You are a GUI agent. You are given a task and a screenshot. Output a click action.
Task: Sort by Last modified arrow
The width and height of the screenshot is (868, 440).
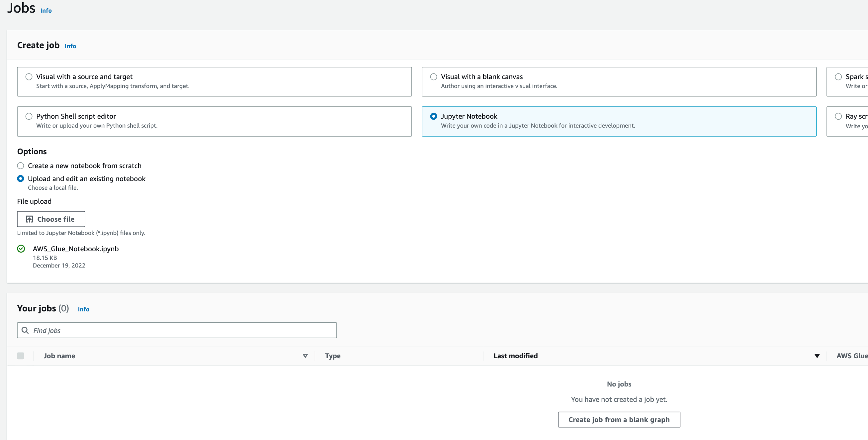[x=817, y=356]
